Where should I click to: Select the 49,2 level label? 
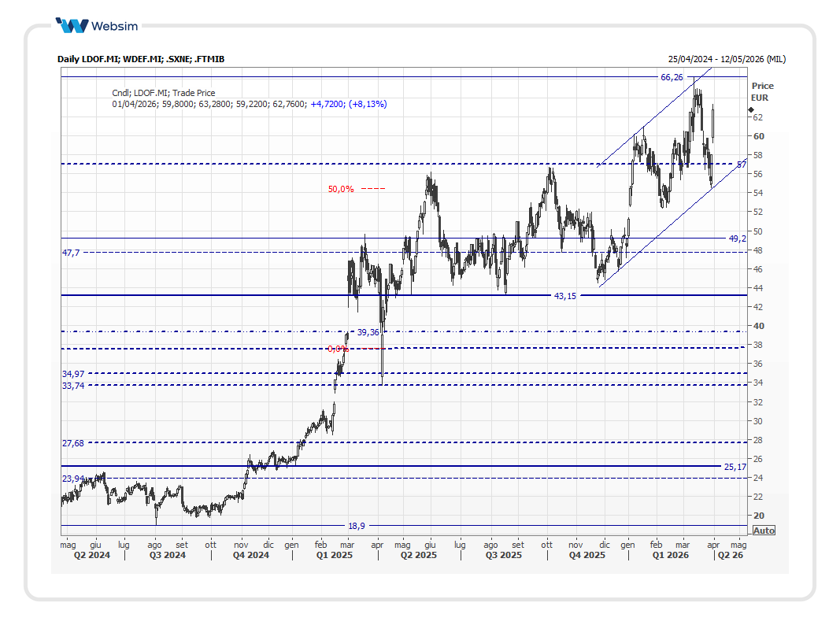(x=736, y=238)
